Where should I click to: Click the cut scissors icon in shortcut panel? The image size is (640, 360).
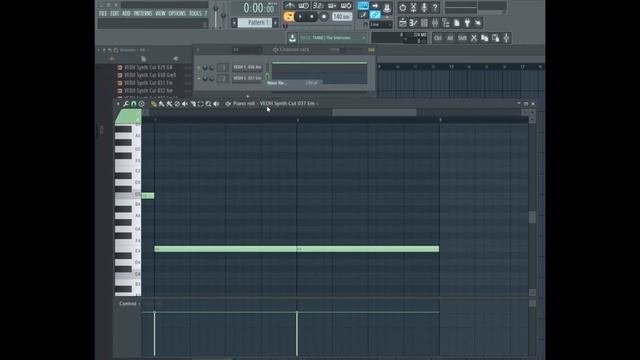point(473,38)
